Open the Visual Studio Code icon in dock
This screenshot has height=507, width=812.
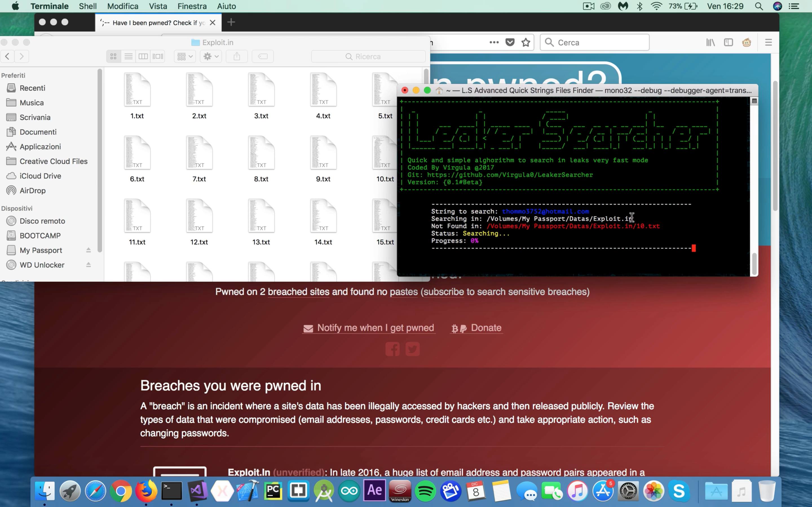tap(198, 491)
